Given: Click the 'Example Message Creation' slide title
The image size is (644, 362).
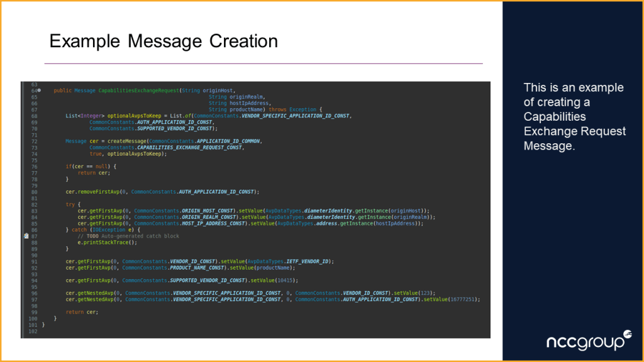Looking at the screenshot, I should [x=164, y=41].
